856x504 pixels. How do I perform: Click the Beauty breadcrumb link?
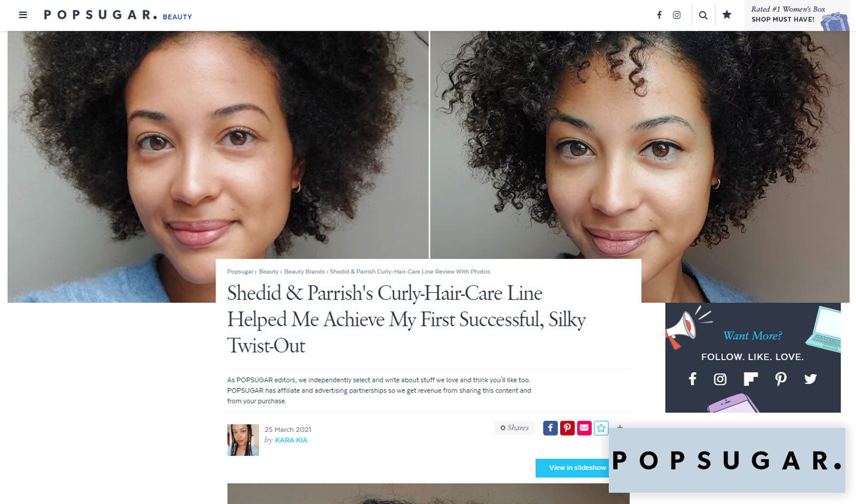[269, 272]
